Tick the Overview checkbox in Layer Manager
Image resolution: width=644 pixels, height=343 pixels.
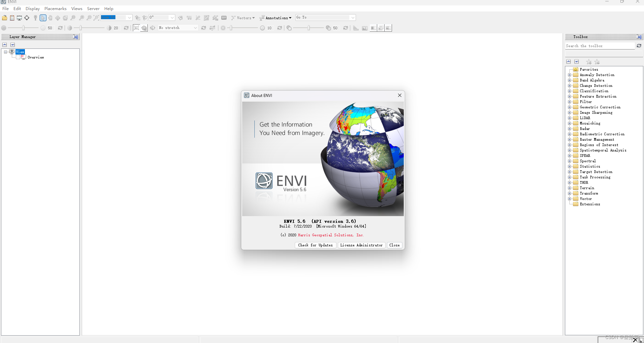(x=18, y=57)
